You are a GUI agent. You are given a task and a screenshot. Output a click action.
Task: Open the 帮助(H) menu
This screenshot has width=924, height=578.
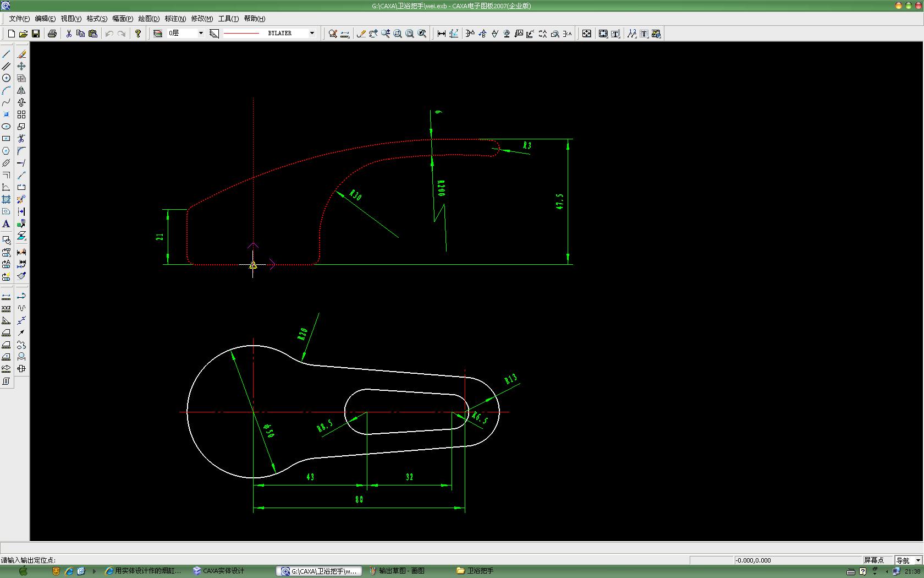coord(254,19)
